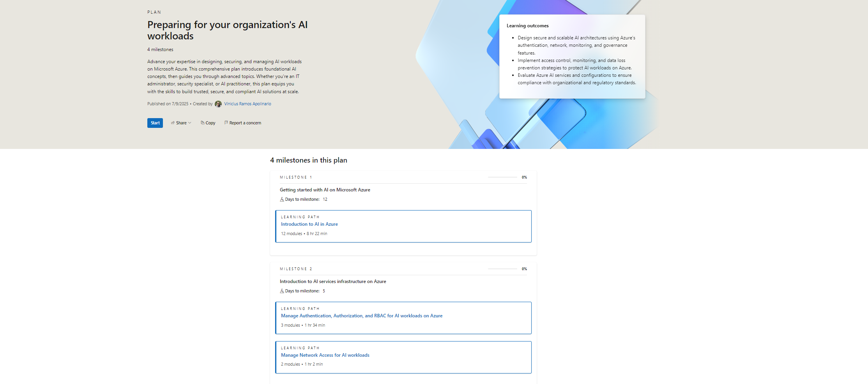Click the Report a concern flag
868x384 pixels.
coord(243,123)
